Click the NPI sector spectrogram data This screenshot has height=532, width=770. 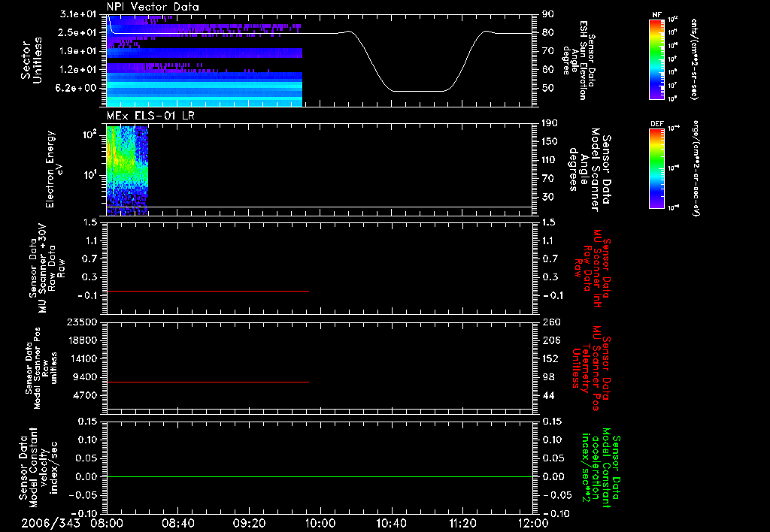pyautogui.click(x=205, y=60)
